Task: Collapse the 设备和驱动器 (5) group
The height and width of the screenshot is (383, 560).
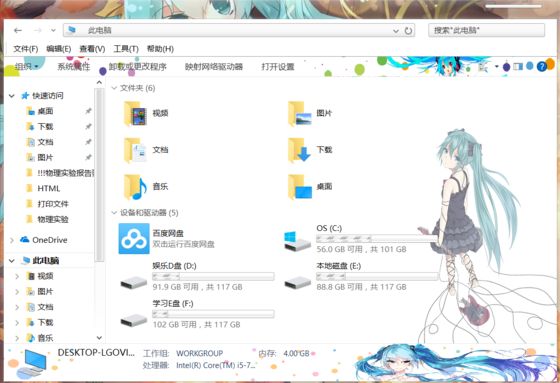Action: pos(114,213)
